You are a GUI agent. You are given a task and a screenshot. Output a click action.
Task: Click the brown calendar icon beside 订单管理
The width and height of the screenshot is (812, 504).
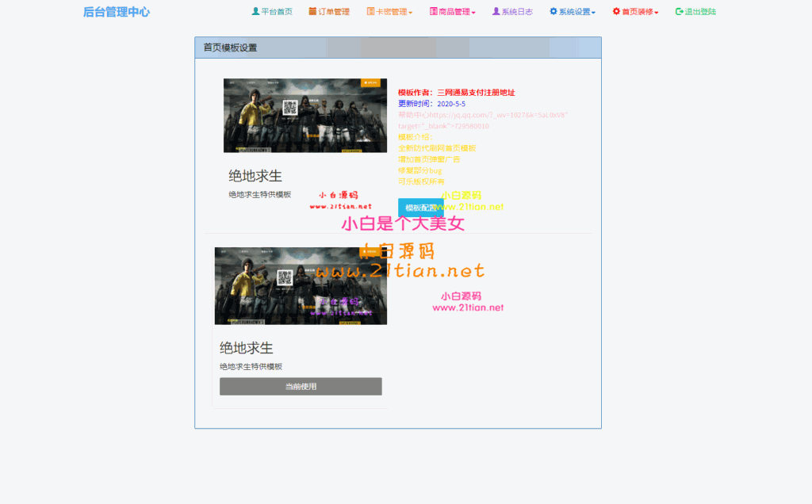click(312, 11)
